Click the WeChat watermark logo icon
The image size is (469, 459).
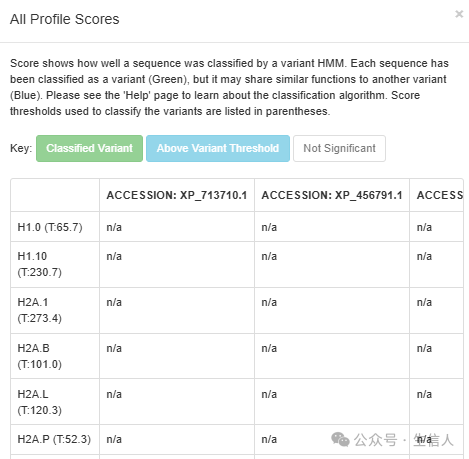pyautogui.click(x=340, y=440)
